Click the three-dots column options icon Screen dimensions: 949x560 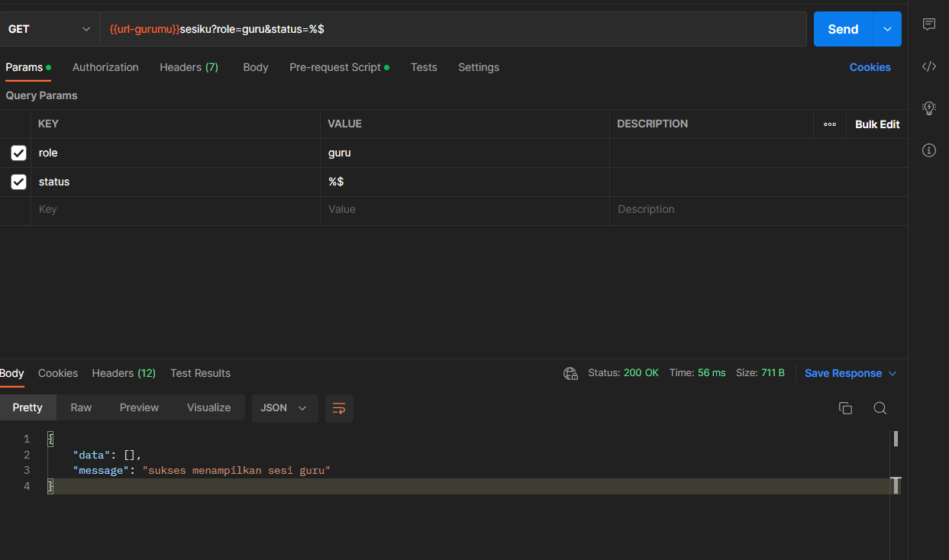click(x=830, y=124)
